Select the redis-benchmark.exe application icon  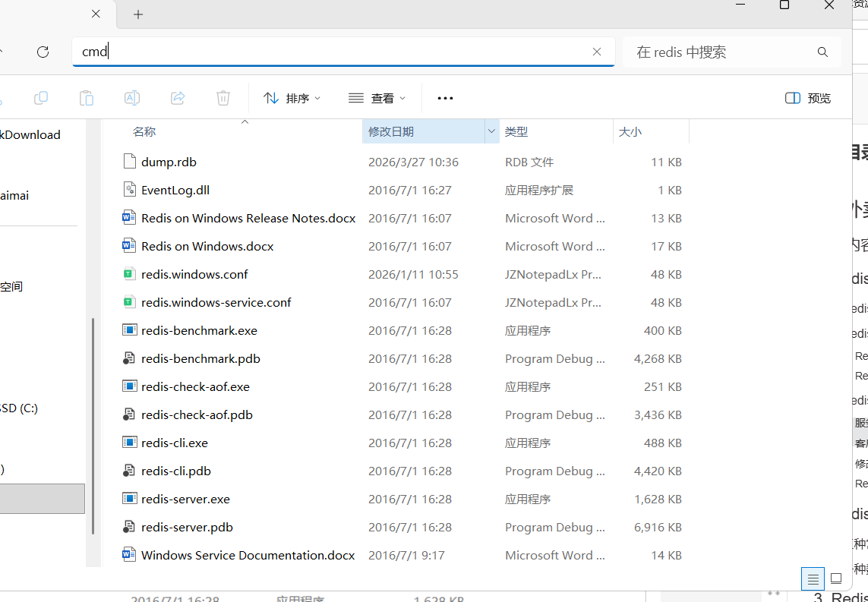tap(130, 329)
